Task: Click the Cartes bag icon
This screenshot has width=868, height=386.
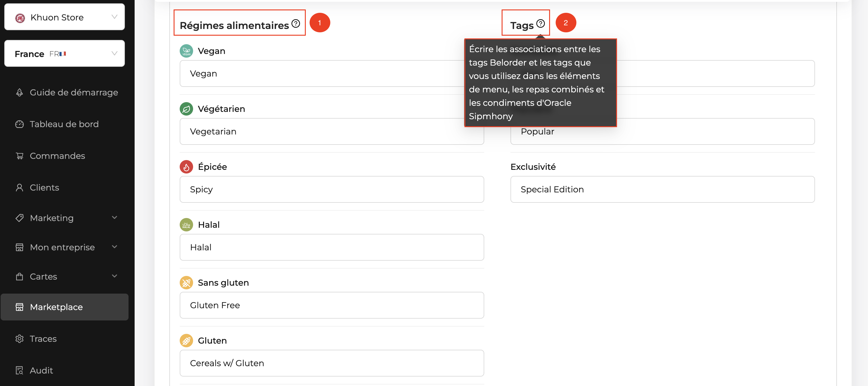Action: (x=19, y=277)
